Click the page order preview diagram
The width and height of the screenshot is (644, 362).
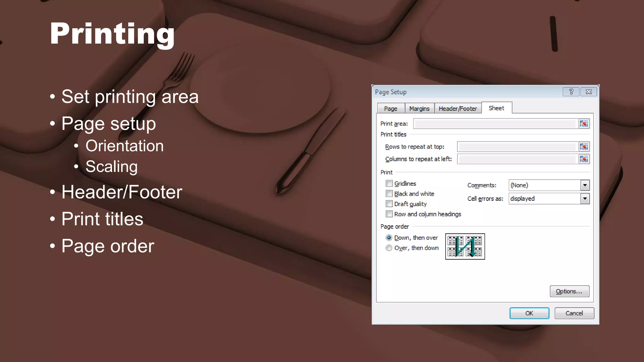pyautogui.click(x=465, y=246)
